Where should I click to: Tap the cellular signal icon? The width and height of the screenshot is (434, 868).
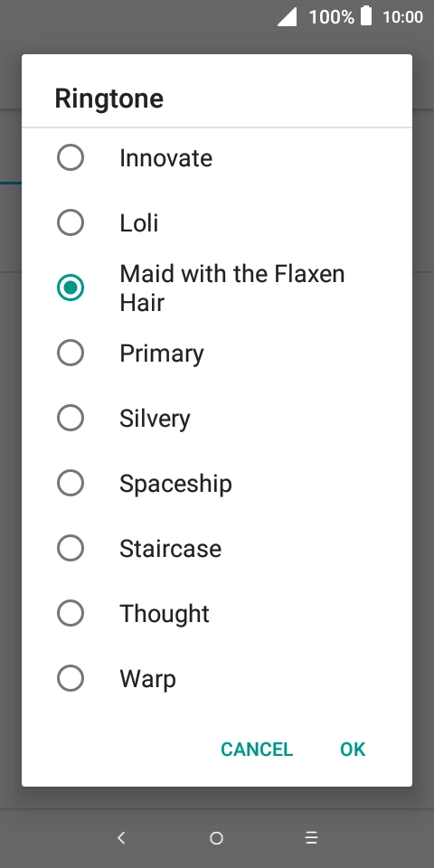pos(288,16)
